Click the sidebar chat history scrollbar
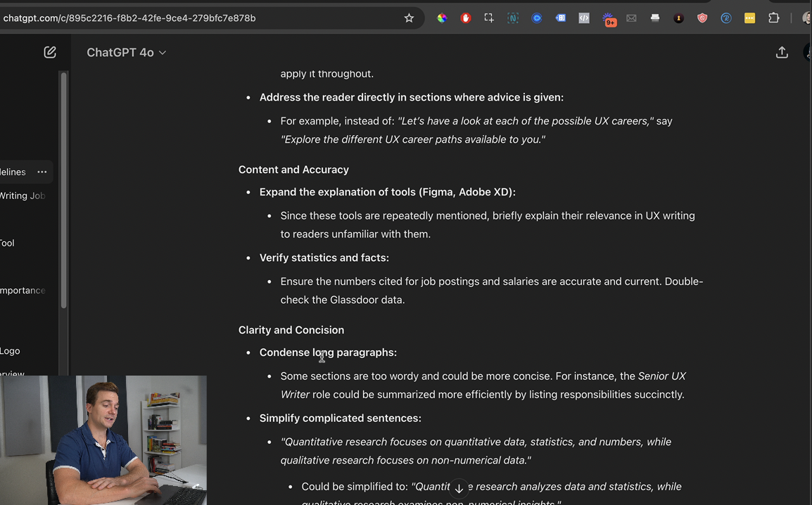 click(64, 190)
